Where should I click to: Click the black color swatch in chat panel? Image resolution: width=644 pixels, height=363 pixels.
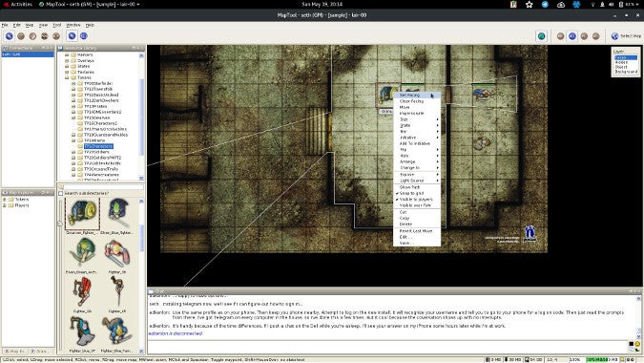(x=631, y=344)
